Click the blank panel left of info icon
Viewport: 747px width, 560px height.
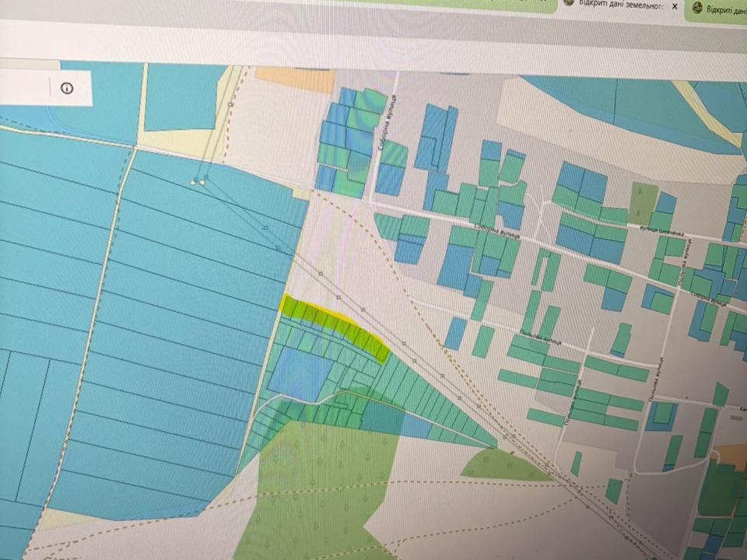tap(23, 88)
